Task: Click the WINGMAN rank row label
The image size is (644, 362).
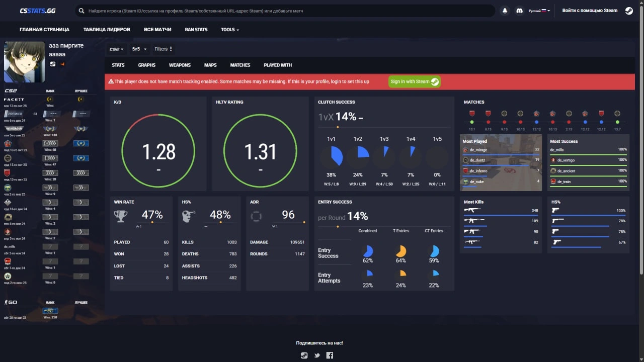Action: tap(15, 128)
